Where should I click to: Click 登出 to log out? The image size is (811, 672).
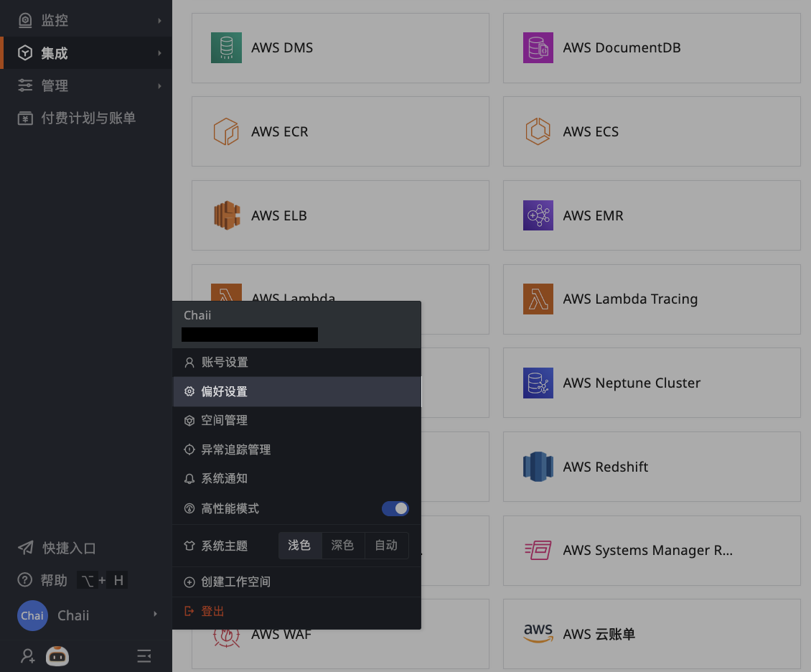(x=212, y=611)
